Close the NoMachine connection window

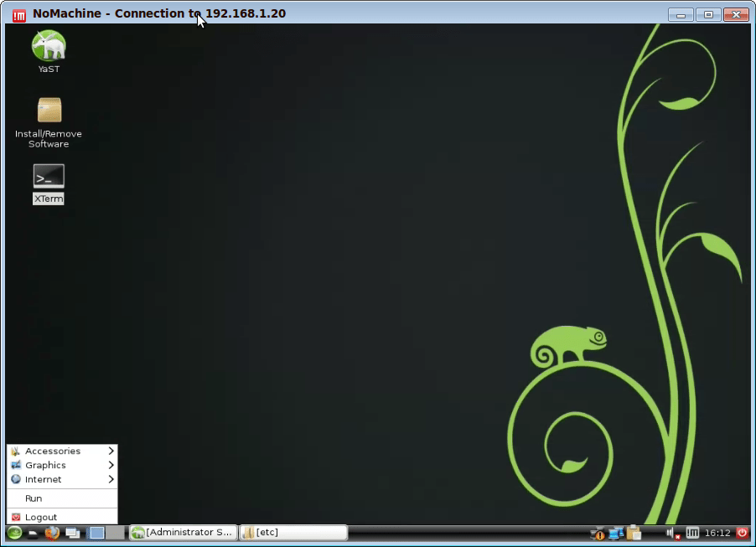click(x=736, y=15)
